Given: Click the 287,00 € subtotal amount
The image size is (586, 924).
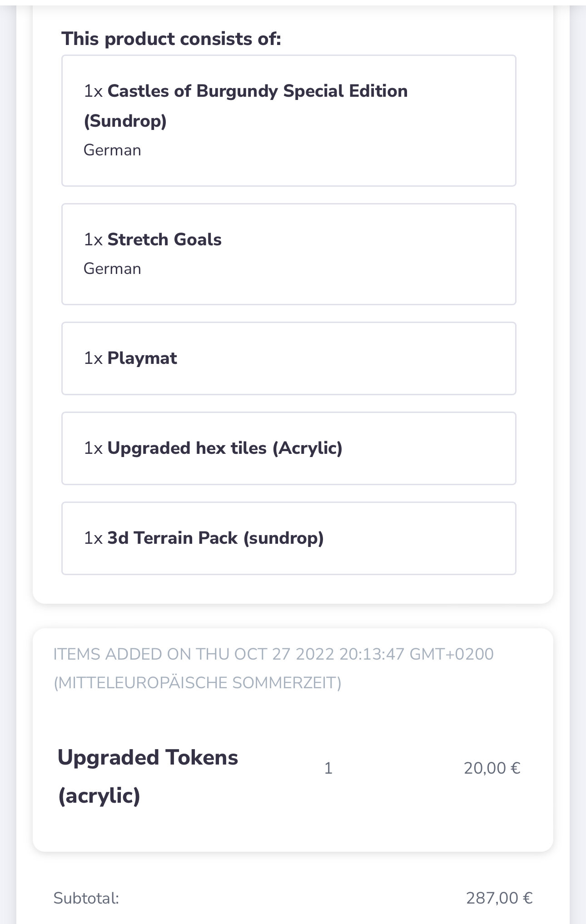Looking at the screenshot, I should coord(499,898).
